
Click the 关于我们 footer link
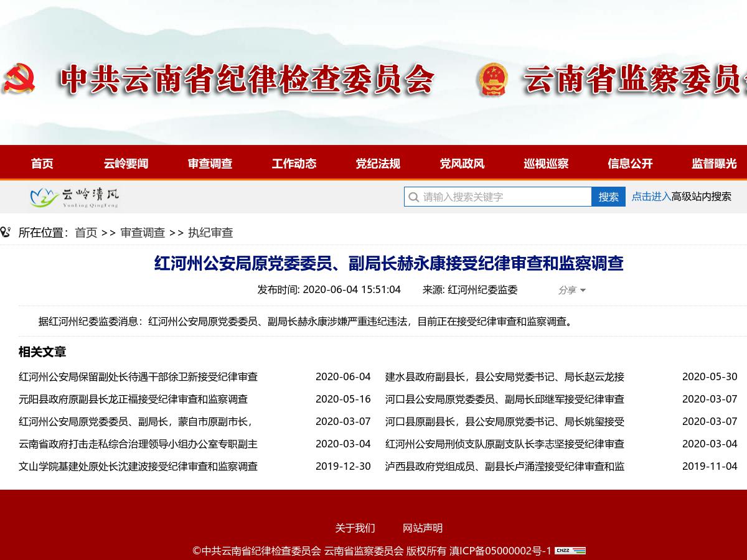click(x=355, y=528)
